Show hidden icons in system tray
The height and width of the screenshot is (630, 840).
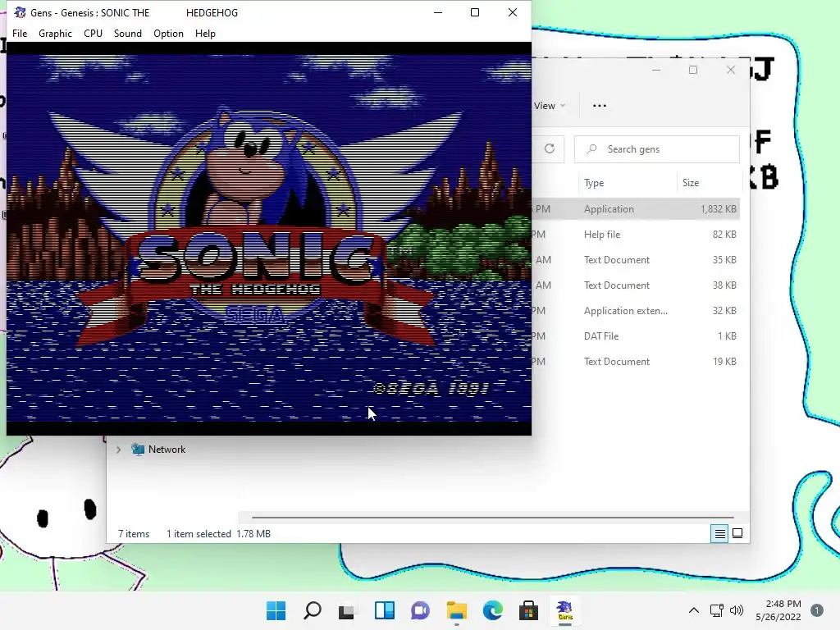tap(694, 610)
